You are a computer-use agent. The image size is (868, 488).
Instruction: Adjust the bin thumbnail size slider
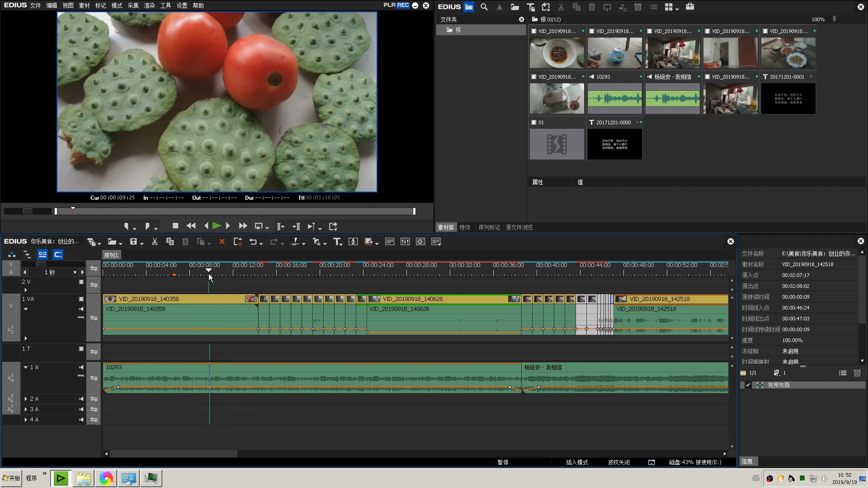pos(835,19)
